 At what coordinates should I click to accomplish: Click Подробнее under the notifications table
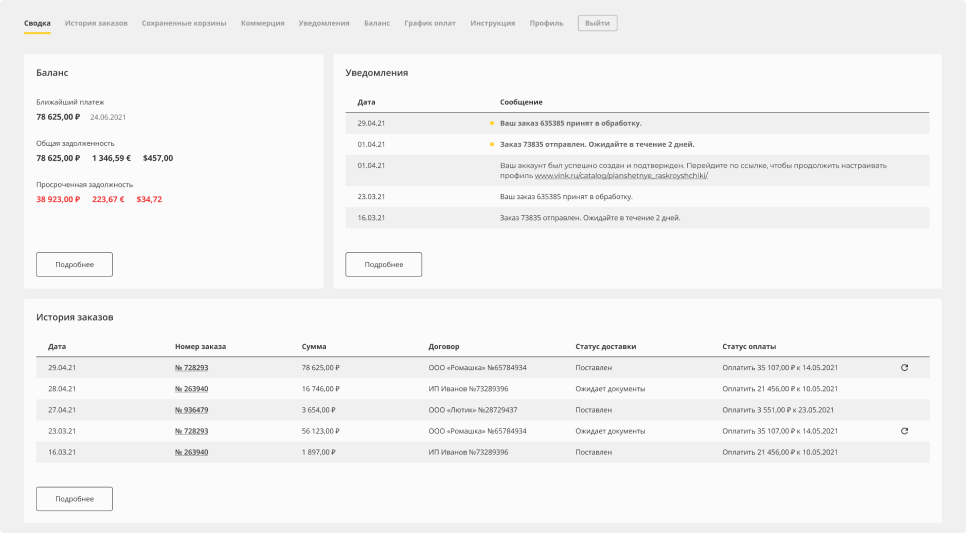(x=383, y=264)
